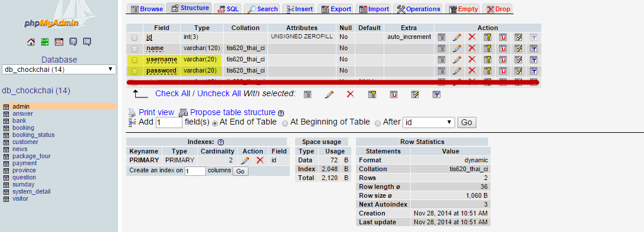
Task: Click the green Log out icon
Action: [45, 41]
